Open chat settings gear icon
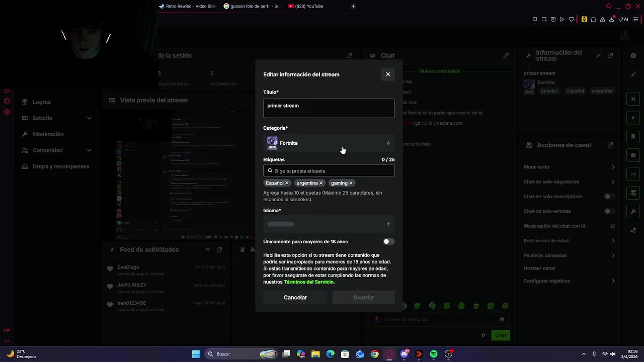 click(483, 335)
